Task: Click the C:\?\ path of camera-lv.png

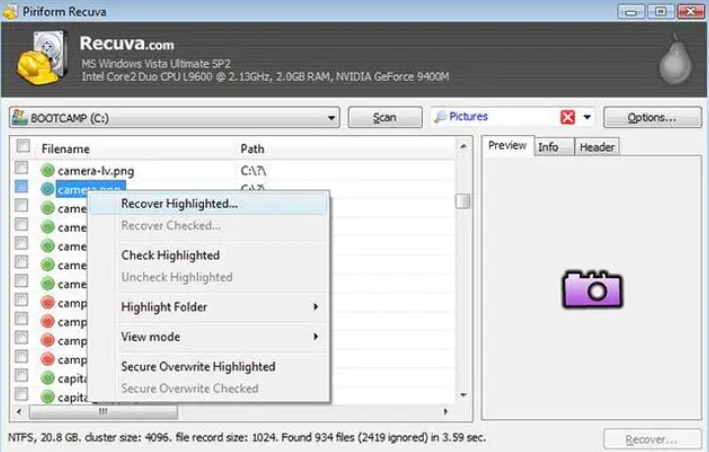Action: click(x=253, y=171)
